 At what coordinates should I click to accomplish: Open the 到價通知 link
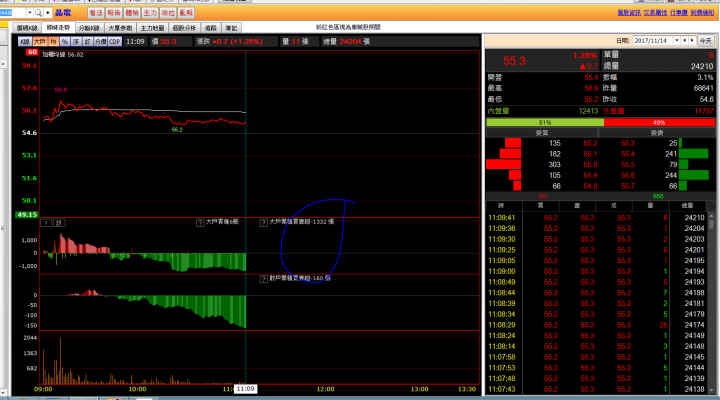point(702,13)
